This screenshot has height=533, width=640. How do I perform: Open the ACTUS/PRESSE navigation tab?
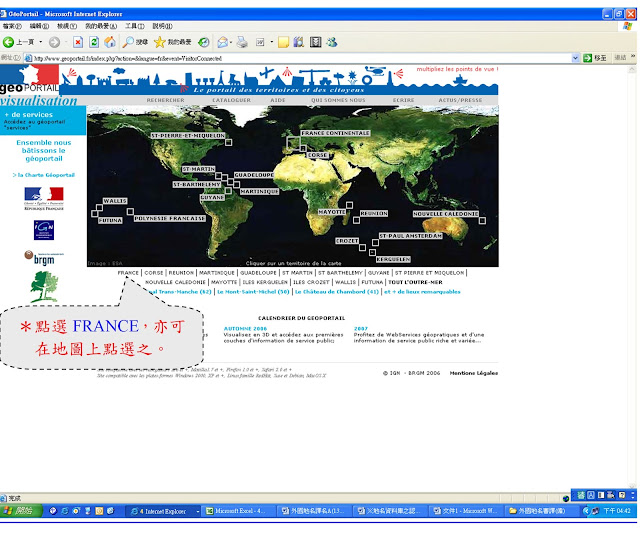(x=460, y=100)
